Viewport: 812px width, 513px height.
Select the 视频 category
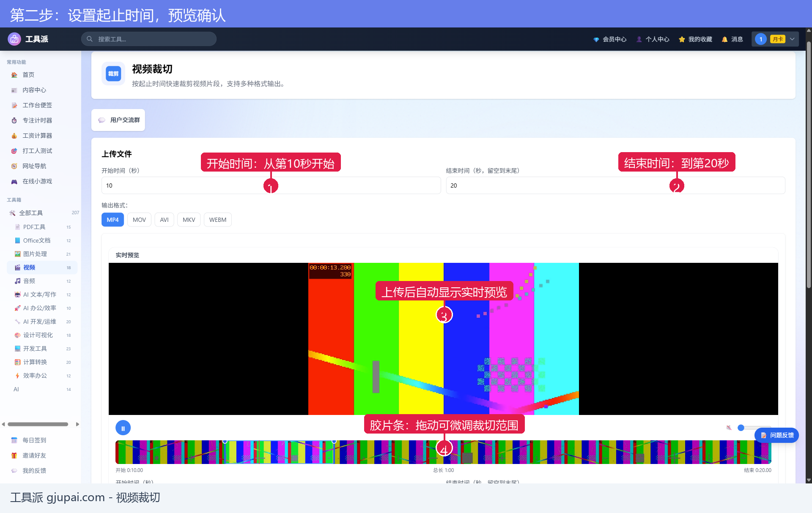pyautogui.click(x=42, y=267)
